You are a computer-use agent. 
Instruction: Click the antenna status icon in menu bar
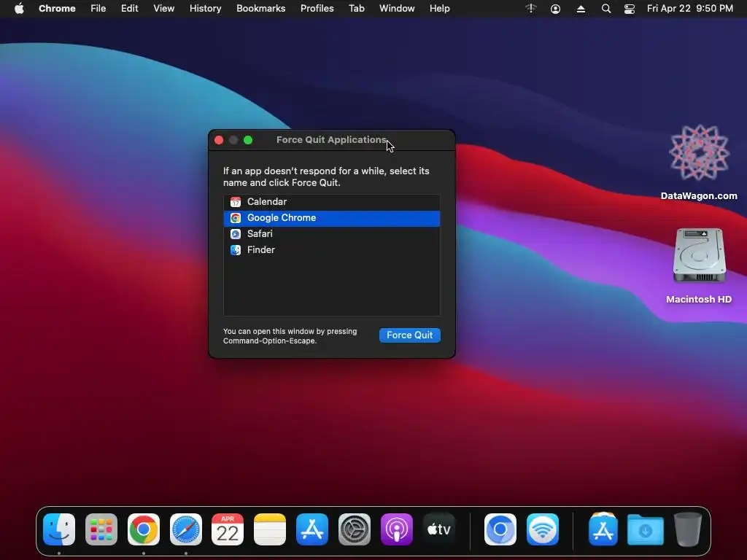click(x=531, y=9)
